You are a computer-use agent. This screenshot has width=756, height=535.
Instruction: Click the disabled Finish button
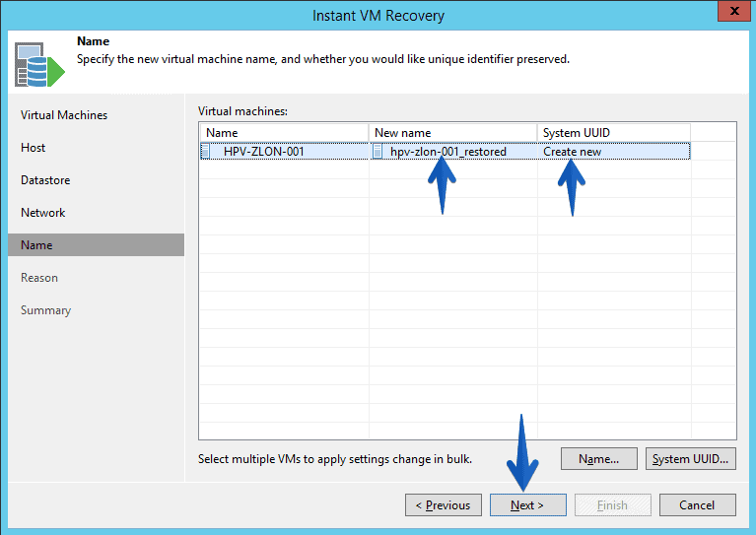click(x=613, y=505)
